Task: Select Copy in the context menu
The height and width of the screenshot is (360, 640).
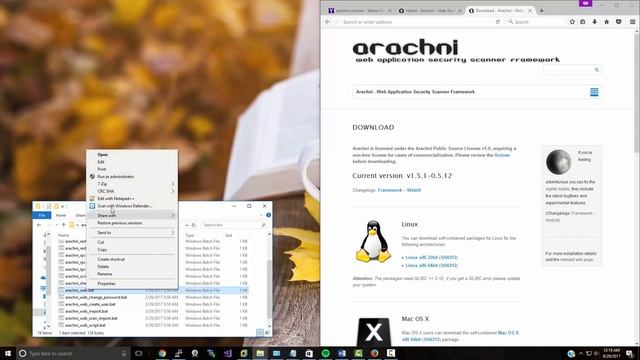Action: coord(102,250)
